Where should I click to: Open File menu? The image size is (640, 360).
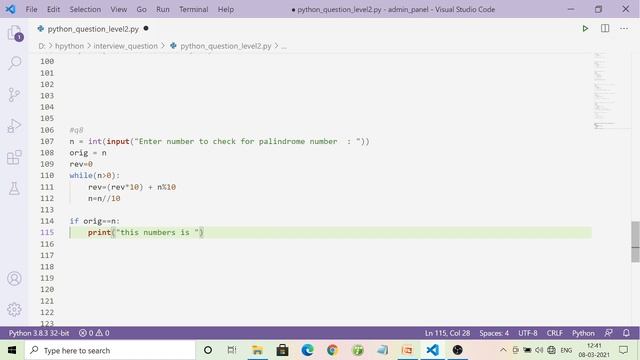pos(31,9)
